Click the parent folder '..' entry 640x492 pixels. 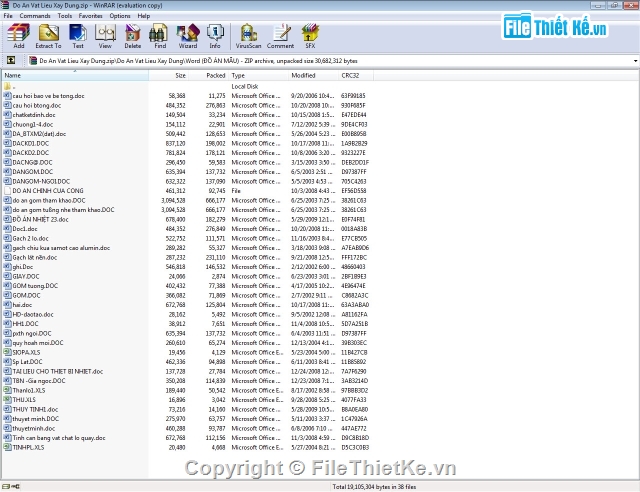point(10,86)
